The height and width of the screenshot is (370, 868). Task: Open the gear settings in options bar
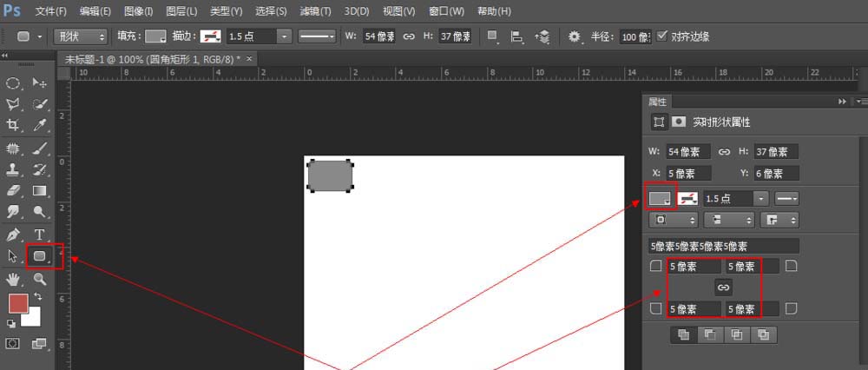(x=574, y=36)
